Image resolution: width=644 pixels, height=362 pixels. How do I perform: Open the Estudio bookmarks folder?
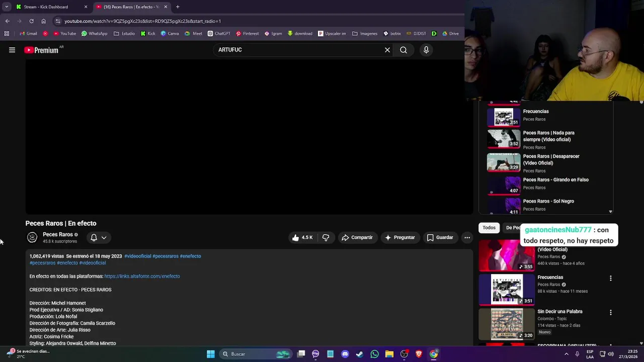(124, 34)
